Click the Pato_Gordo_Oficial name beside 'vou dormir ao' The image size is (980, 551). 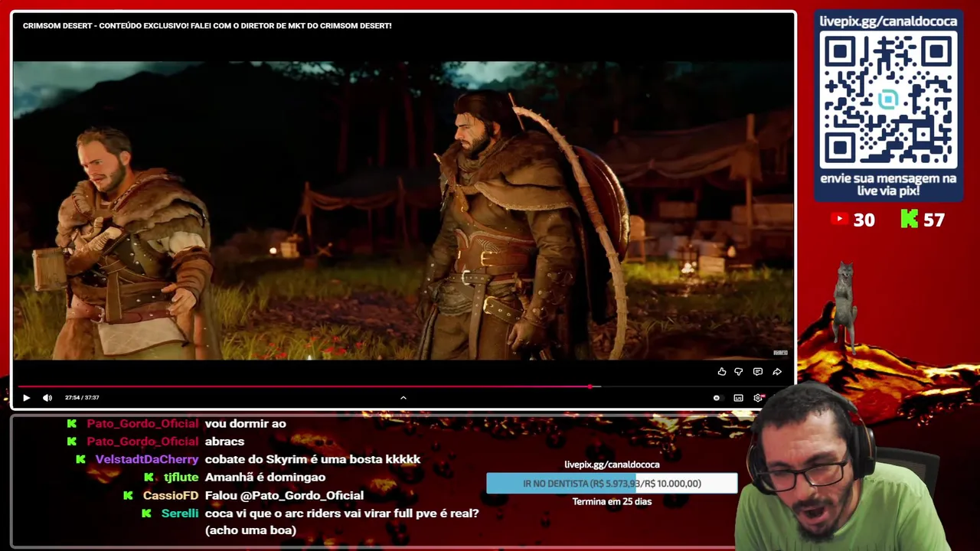tap(142, 423)
